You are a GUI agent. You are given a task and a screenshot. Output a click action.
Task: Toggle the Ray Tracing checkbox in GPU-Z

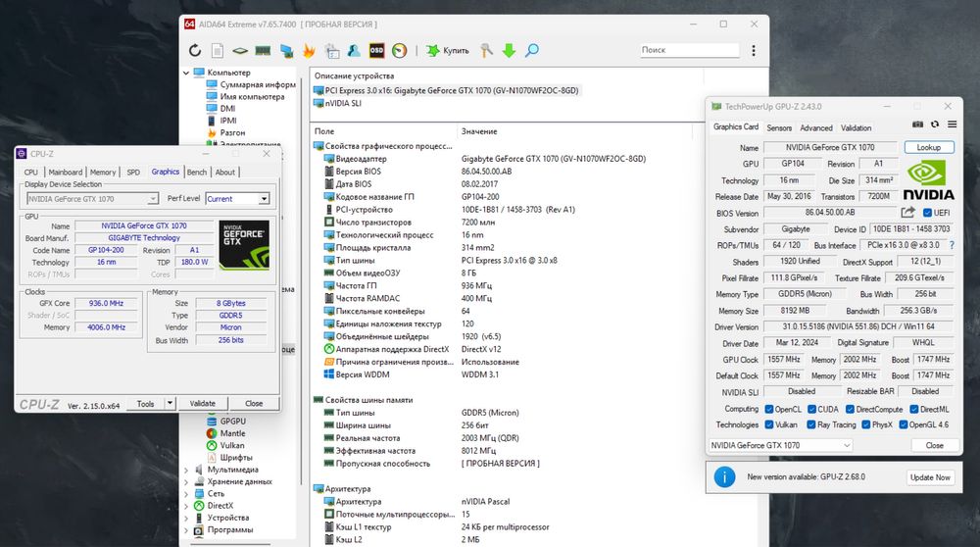click(811, 425)
